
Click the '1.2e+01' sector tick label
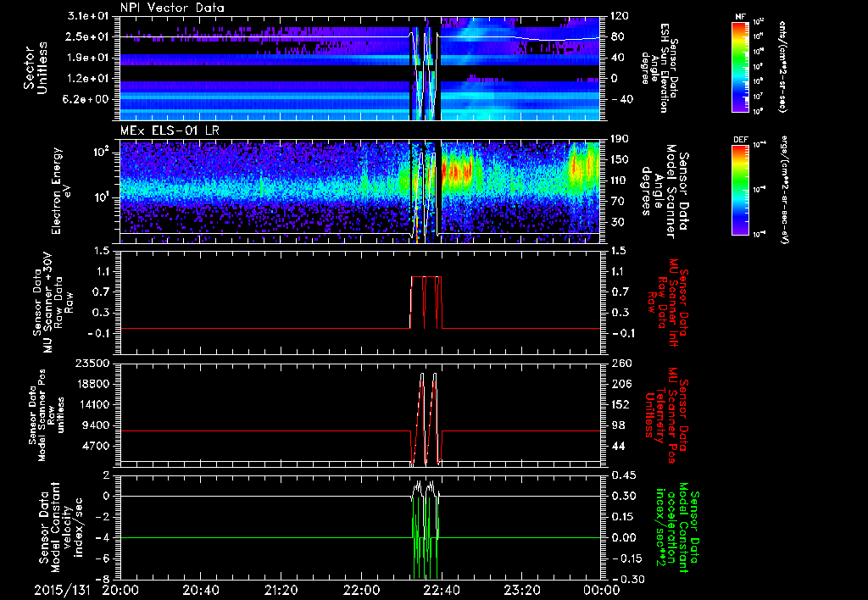pos(88,78)
